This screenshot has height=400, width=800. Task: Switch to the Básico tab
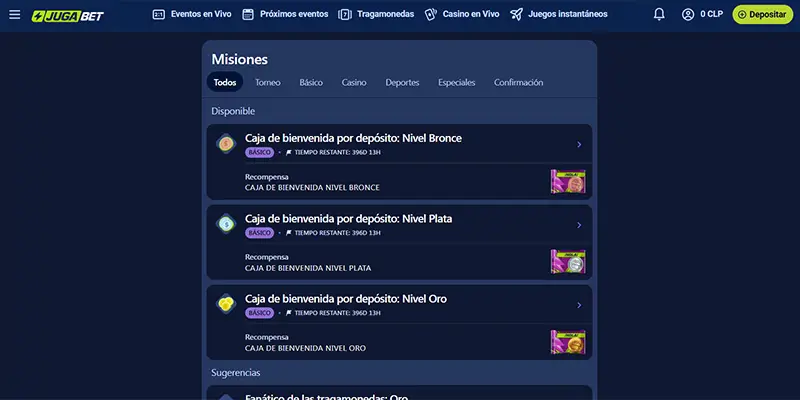(x=311, y=82)
